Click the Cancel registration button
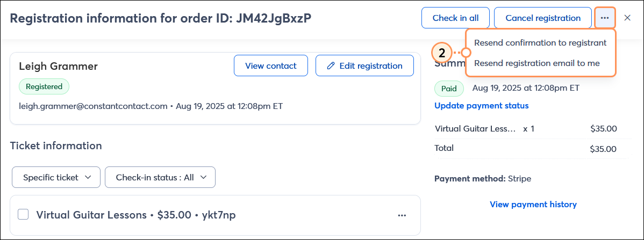644x240 pixels. 543,18
